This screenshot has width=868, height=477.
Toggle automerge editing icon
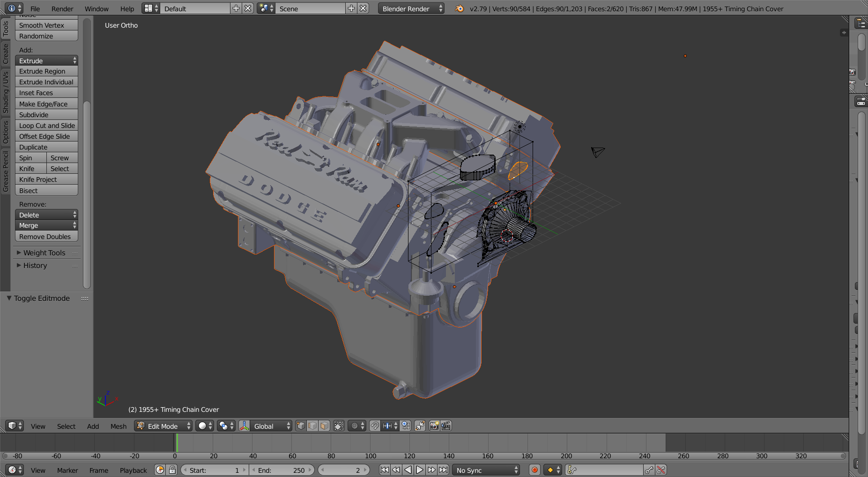(420, 426)
